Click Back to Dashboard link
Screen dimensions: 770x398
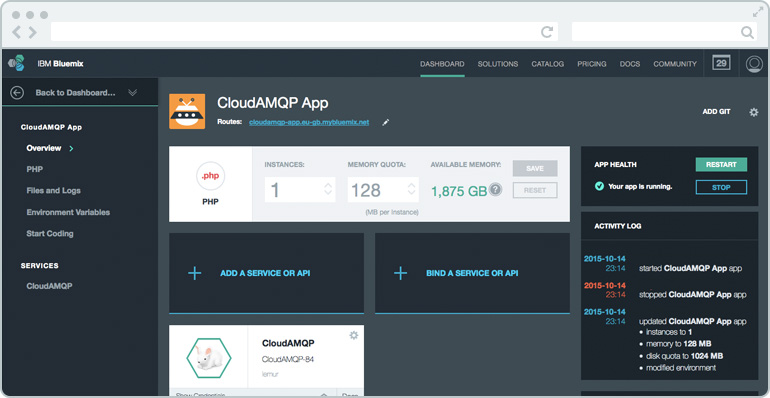click(76, 93)
